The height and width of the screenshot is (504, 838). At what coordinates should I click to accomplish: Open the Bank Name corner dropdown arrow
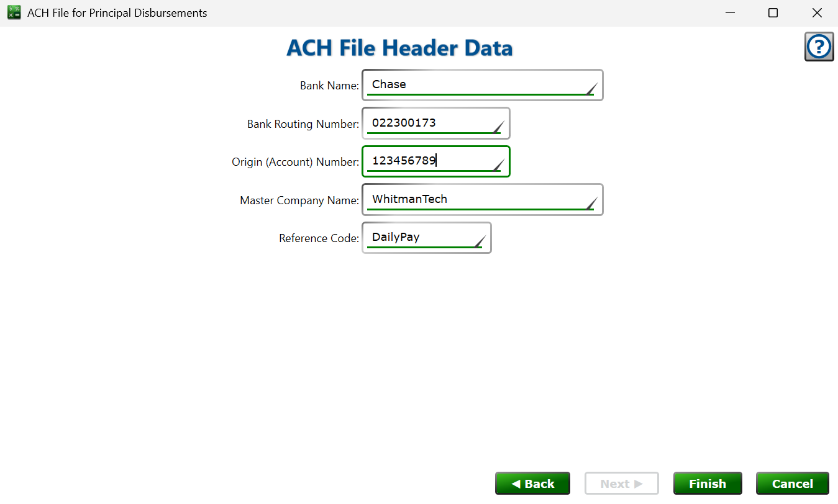coord(592,88)
